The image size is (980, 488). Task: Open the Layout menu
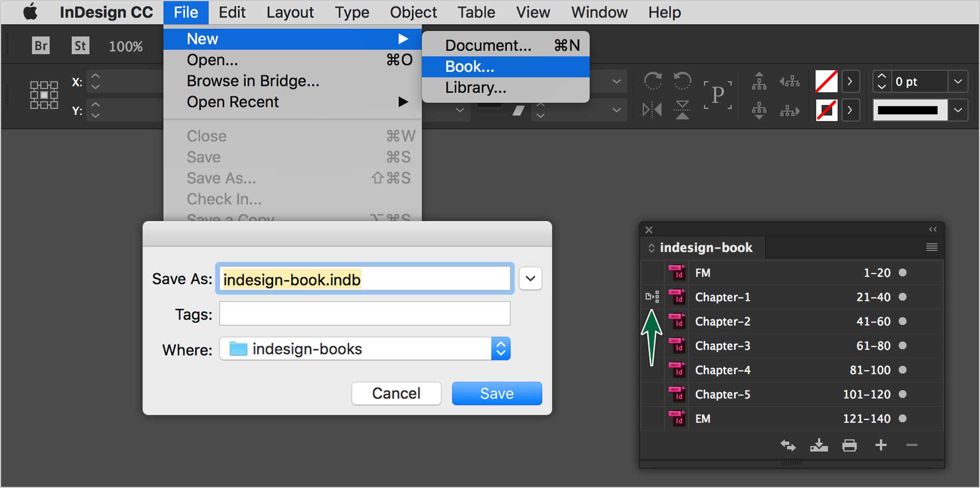[290, 12]
